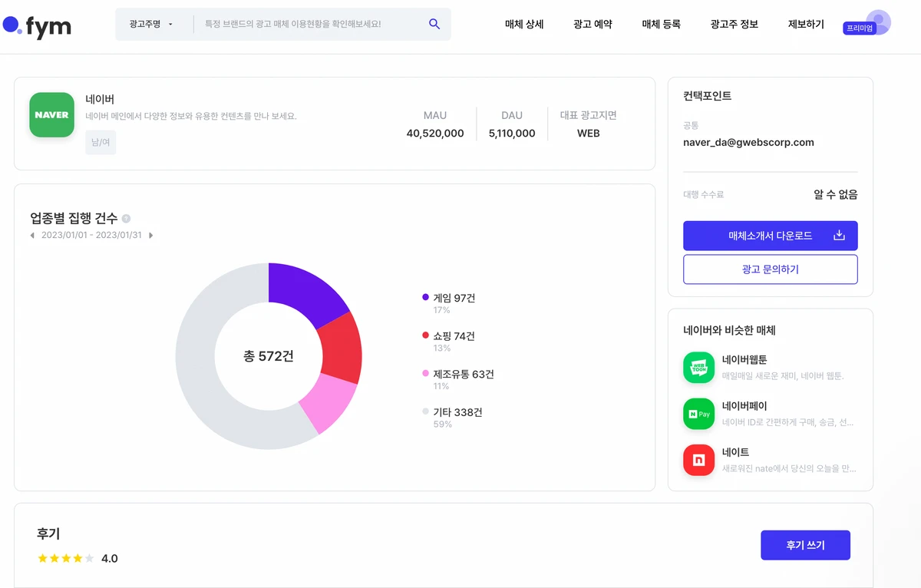Viewport: 921px width, 588px height.
Task: Click the 프리미엄 badge
Action: [859, 28]
